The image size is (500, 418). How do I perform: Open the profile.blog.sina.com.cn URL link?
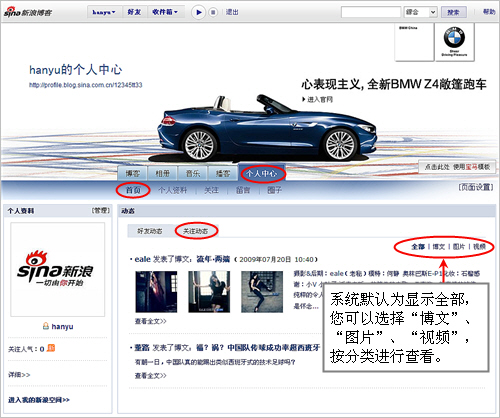[86, 85]
